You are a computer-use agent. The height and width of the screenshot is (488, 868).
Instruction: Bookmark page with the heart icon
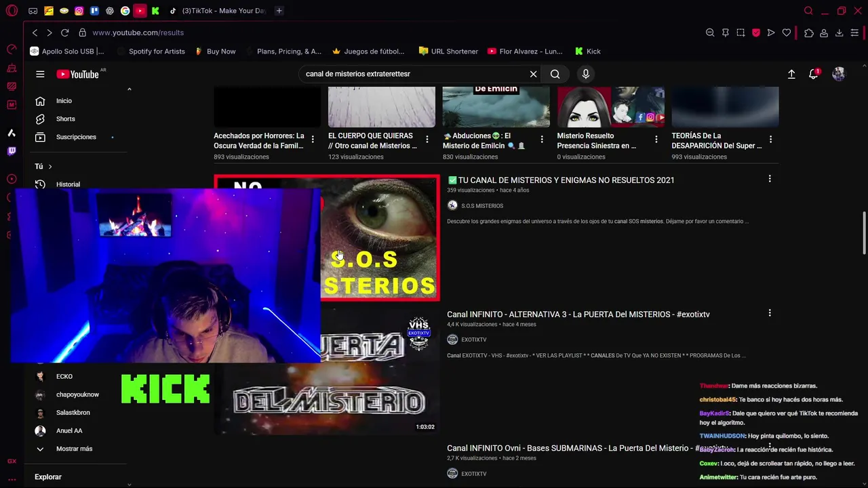pyautogui.click(x=787, y=33)
